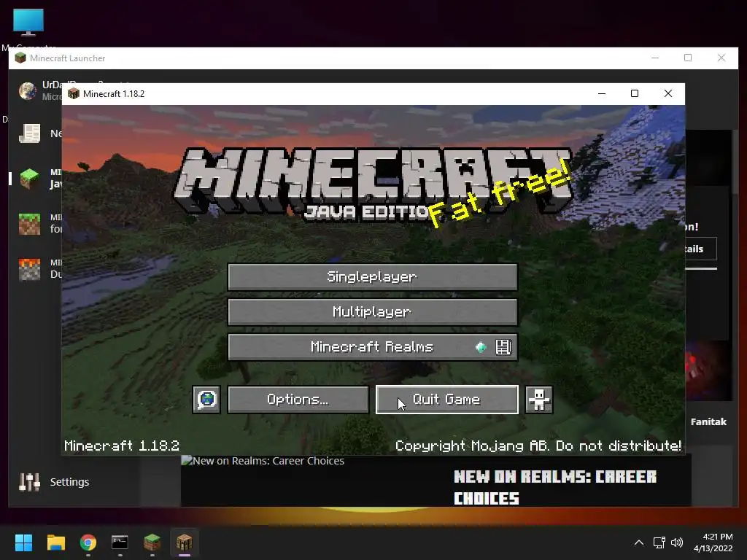Switch to terminal window in taskbar
The width and height of the screenshot is (747, 560).
(x=120, y=542)
